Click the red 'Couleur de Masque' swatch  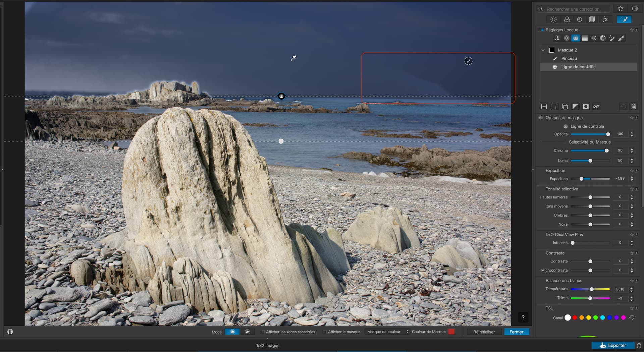[x=451, y=332]
